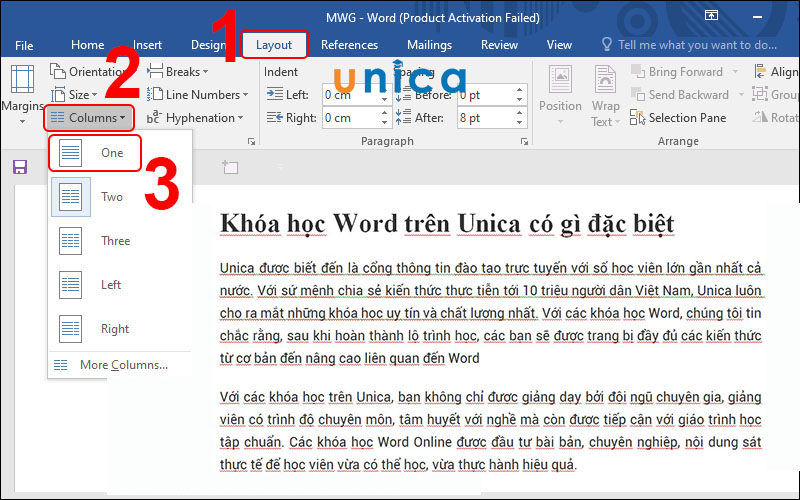Click the Right columns thumbnail icon
This screenshot has width=800, height=500.
70,329
